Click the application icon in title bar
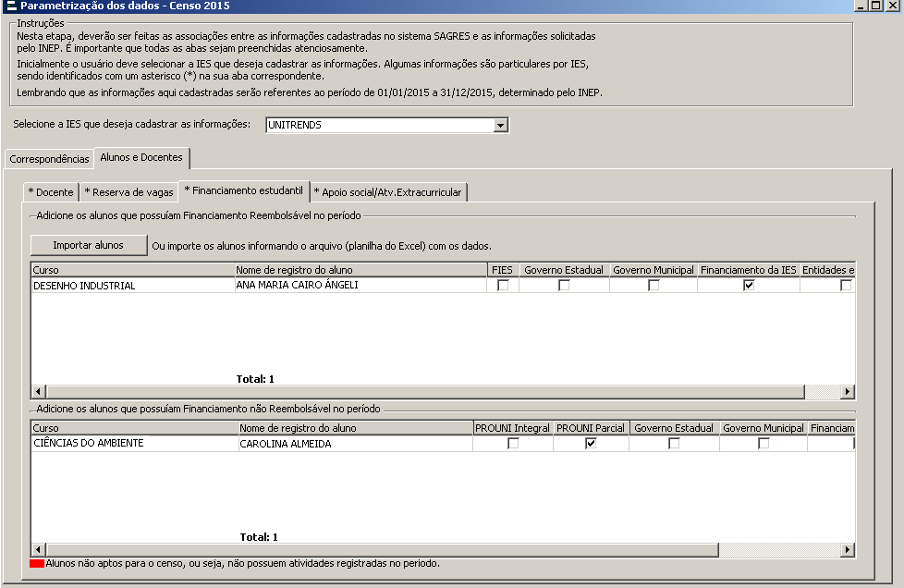 click(10, 6)
